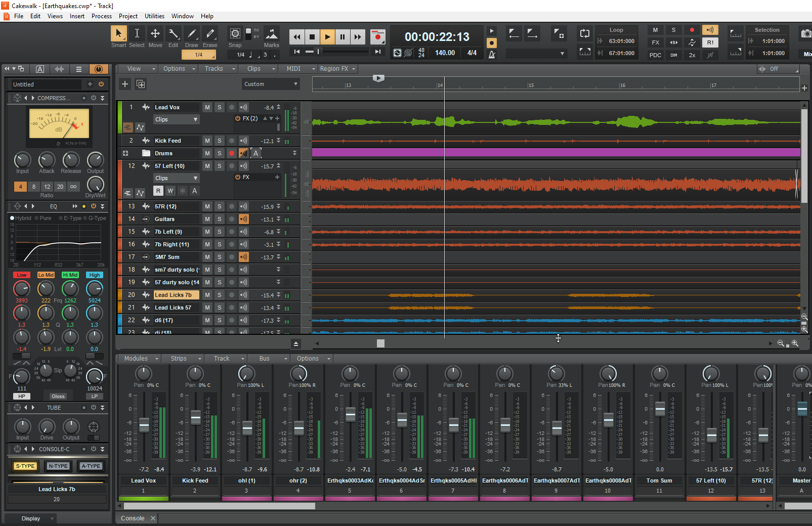Viewport: 812px width, 526px height.
Task: Open the Track view Tracks menu
Action: 220,69
